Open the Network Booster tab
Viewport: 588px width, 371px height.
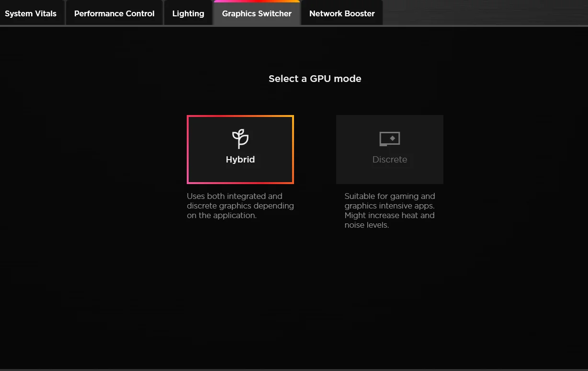[342, 13]
